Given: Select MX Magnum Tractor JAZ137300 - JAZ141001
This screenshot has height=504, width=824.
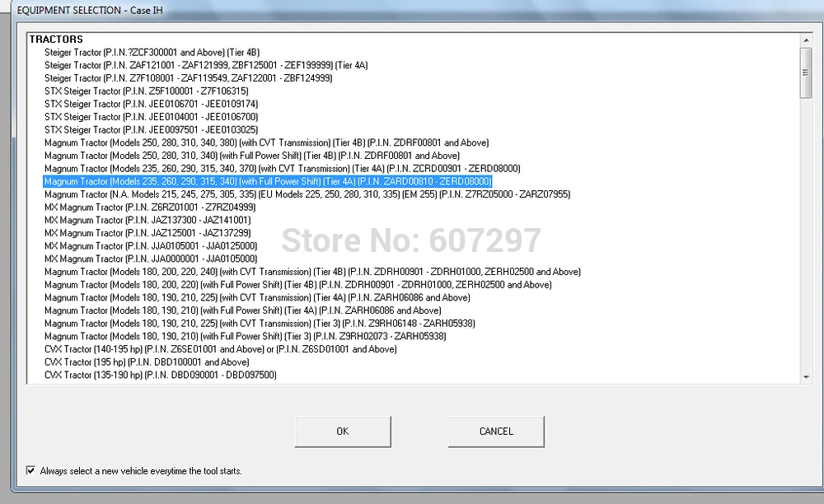Looking at the screenshot, I should pos(147,220).
